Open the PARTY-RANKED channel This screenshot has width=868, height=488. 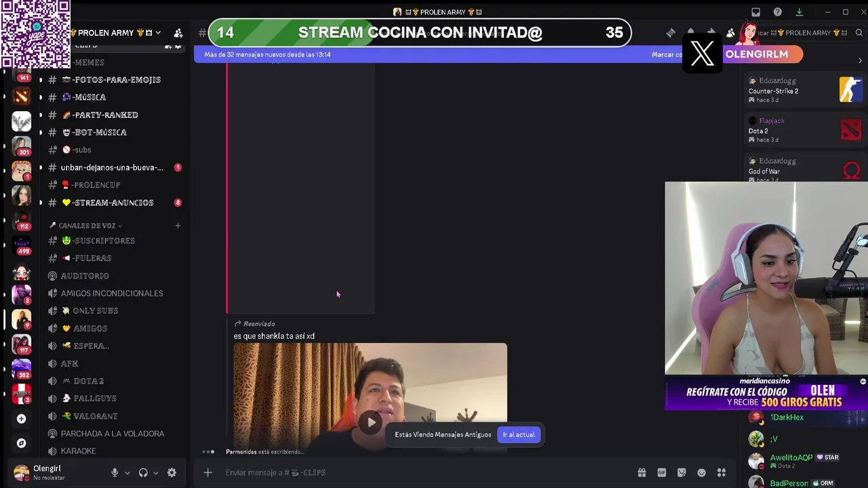111,115
